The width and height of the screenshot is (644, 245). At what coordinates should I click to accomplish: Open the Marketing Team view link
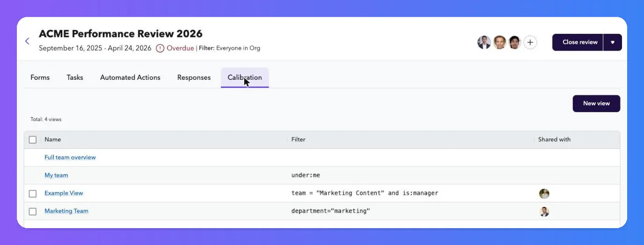(67, 211)
